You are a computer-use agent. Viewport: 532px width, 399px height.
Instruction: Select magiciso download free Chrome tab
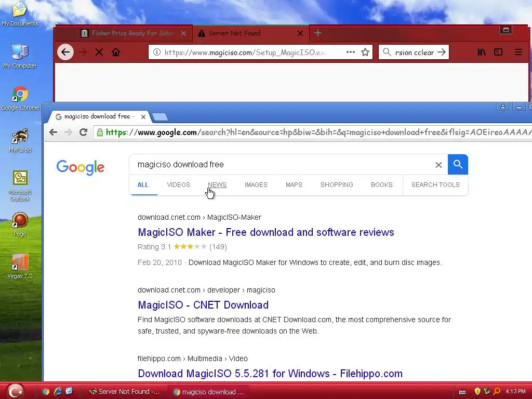tap(98, 117)
